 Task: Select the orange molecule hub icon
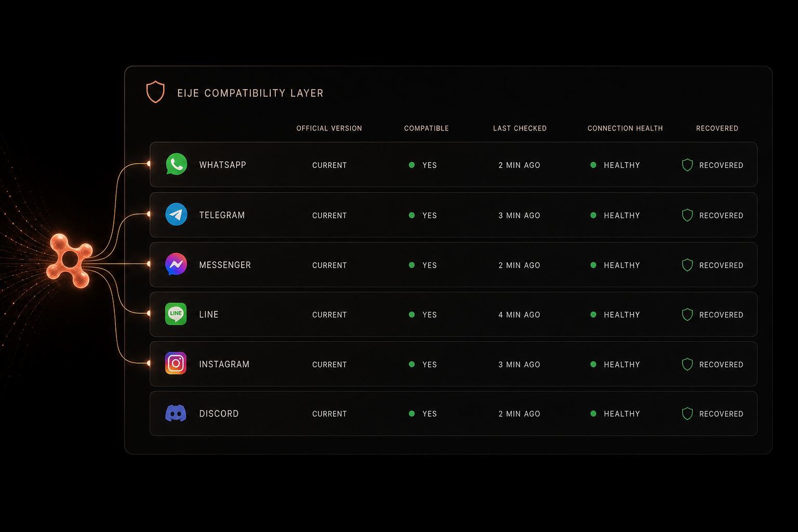tap(70, 260)
